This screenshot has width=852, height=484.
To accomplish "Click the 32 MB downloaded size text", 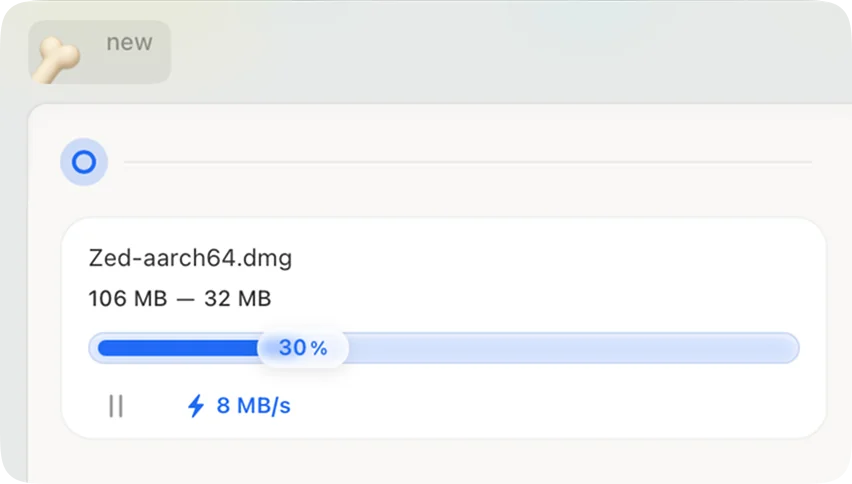I will click(238, 299).
